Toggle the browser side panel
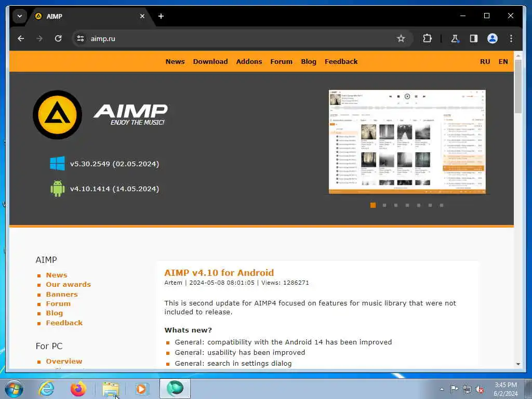Image resolution: width=532 pixels, height=399 pixels. 474,38
